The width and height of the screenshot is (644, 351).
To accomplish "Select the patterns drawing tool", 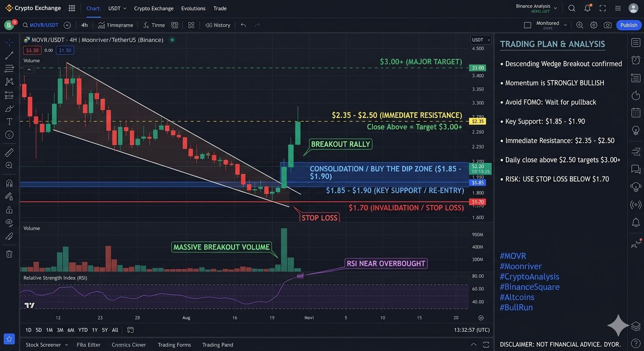I will [9, 82].
